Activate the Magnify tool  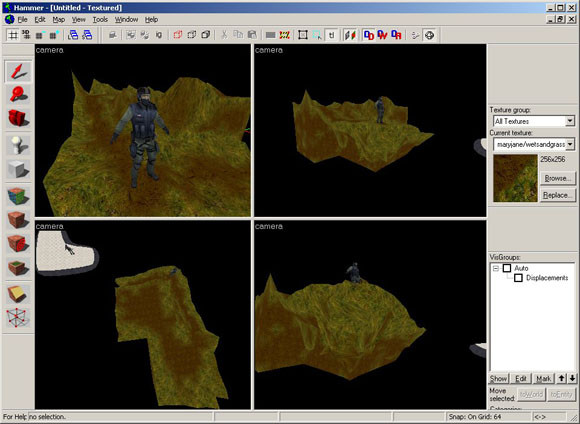[18, 94]
